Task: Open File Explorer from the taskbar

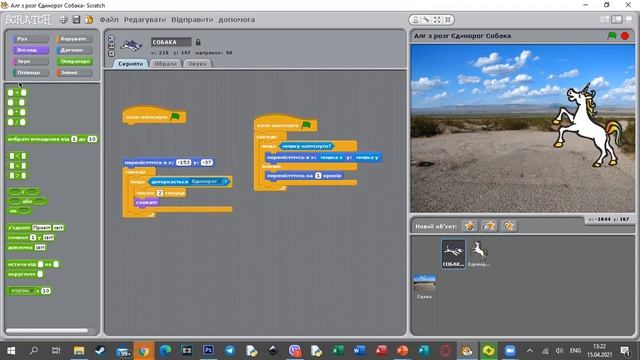Action: (x=79, y=351)
